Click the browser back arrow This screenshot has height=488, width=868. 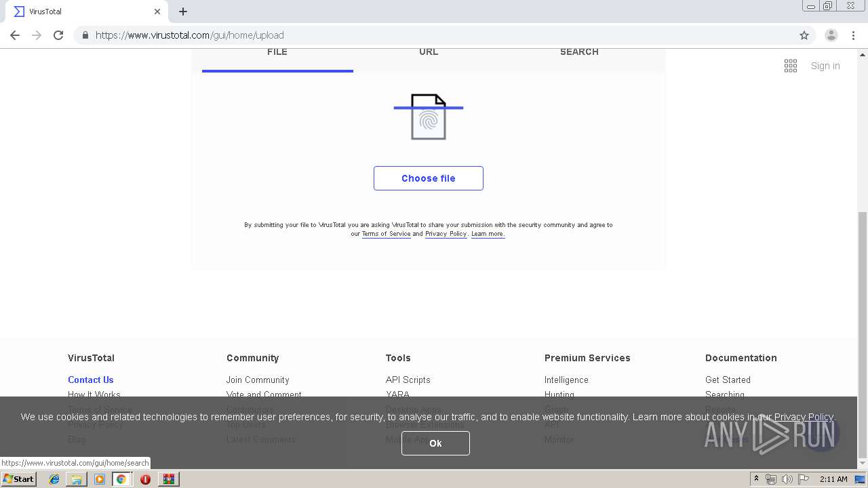(x=15, y=35)
